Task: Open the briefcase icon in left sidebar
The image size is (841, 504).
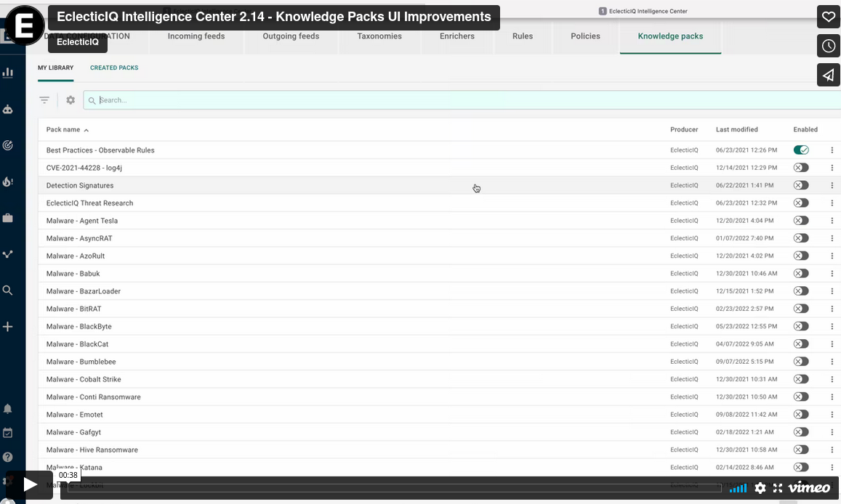Action: click(x=8, y=218)
